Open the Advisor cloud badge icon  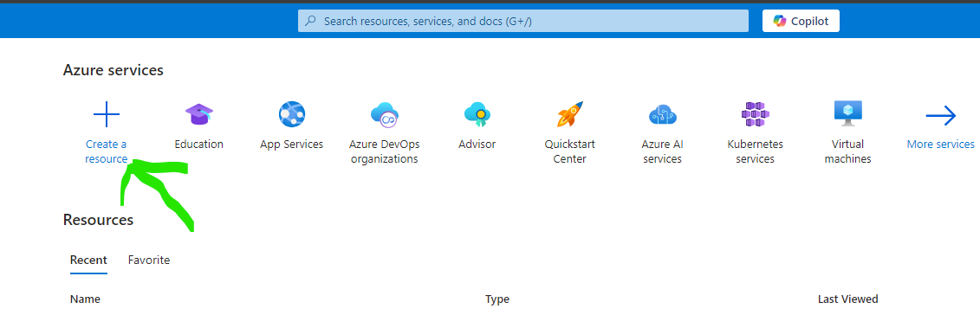(x=477, y=114)
